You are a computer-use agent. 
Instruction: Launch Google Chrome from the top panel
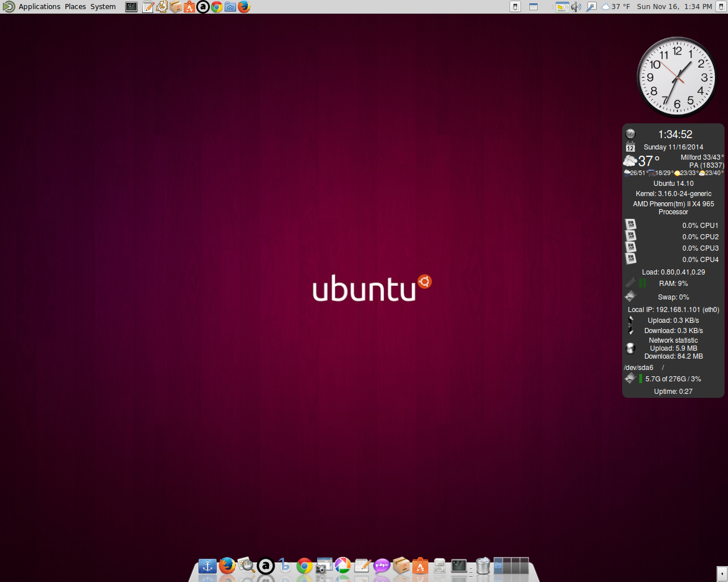[x=217, y=7]
